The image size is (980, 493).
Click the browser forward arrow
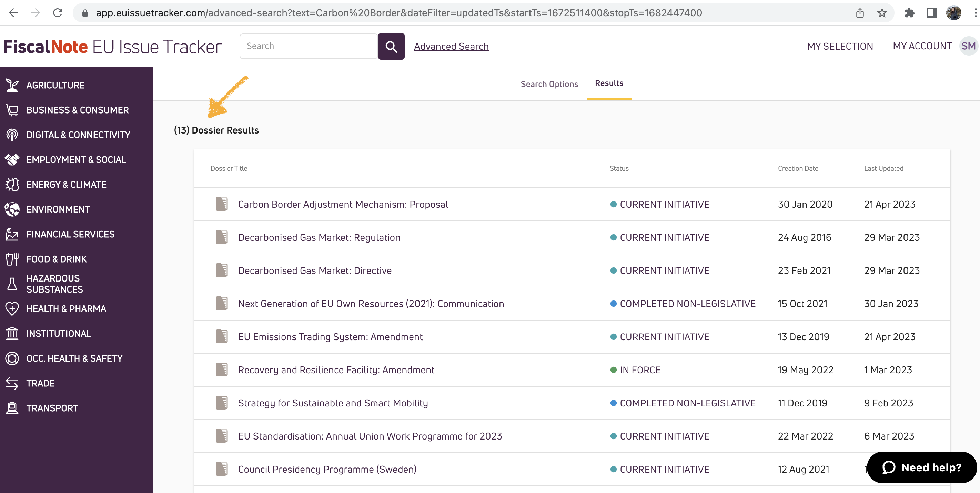[x=36, y=12]
